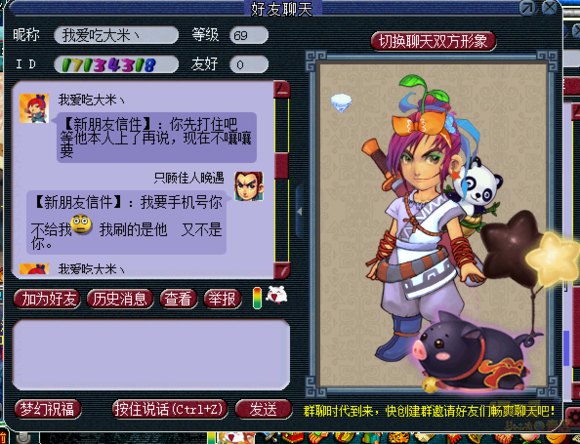Click 加为好友 button
580x444 pixels.
point(47,299)
